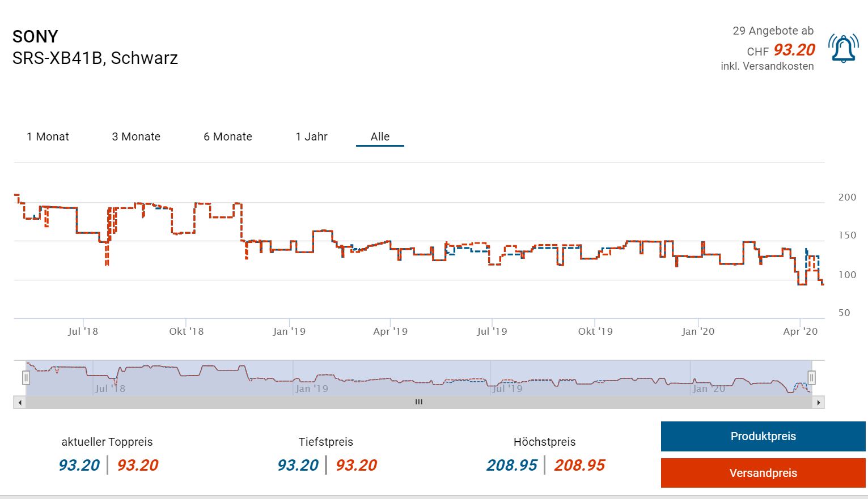Grab the left range handle of the navigator

point(26,377)
